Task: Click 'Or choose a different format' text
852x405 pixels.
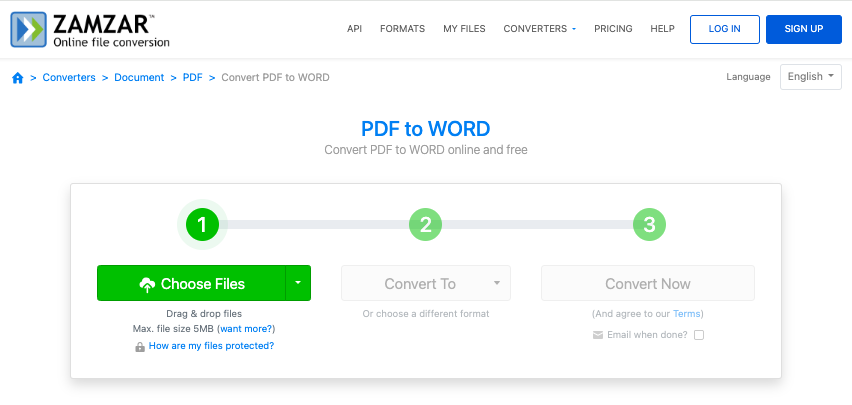Action: 426,314
